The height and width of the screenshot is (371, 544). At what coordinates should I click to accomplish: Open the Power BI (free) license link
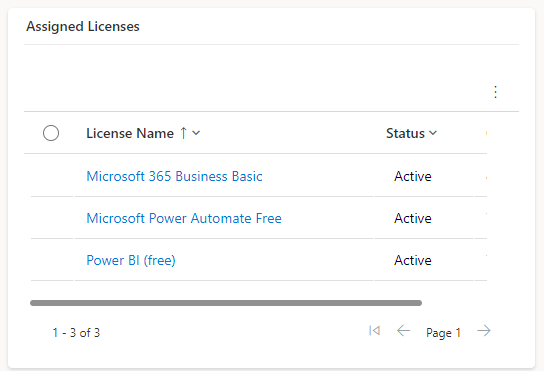[x=131, y=260]
